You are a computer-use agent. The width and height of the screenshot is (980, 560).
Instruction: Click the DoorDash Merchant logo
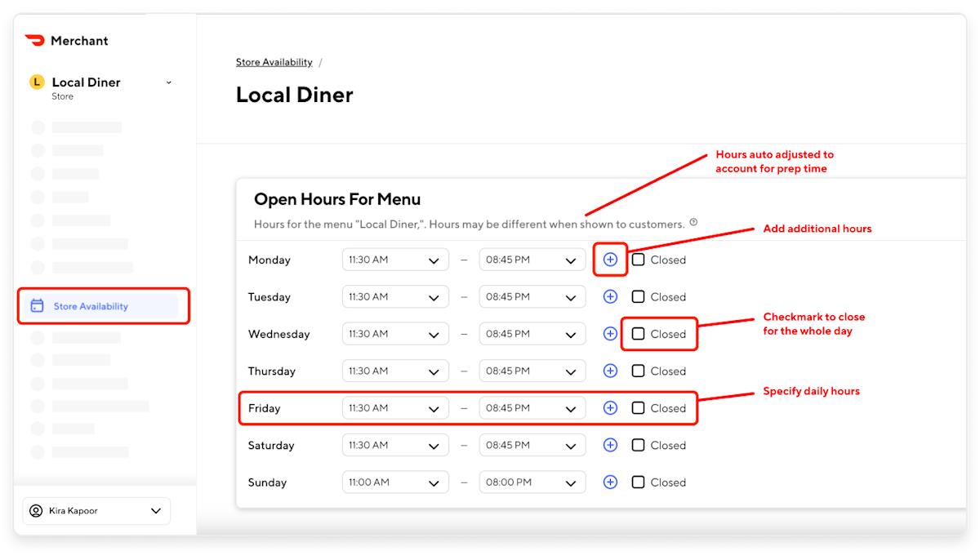coord(66,41)
